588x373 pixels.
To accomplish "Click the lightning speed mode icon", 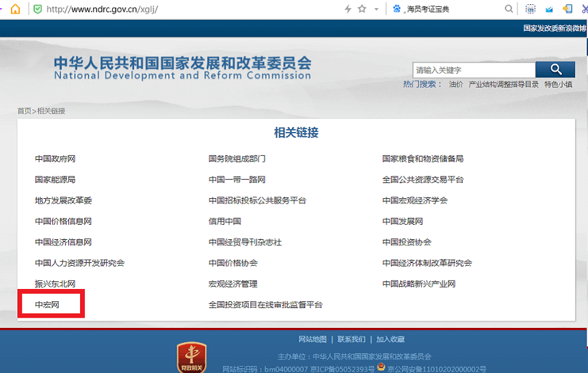I will 348,9.
